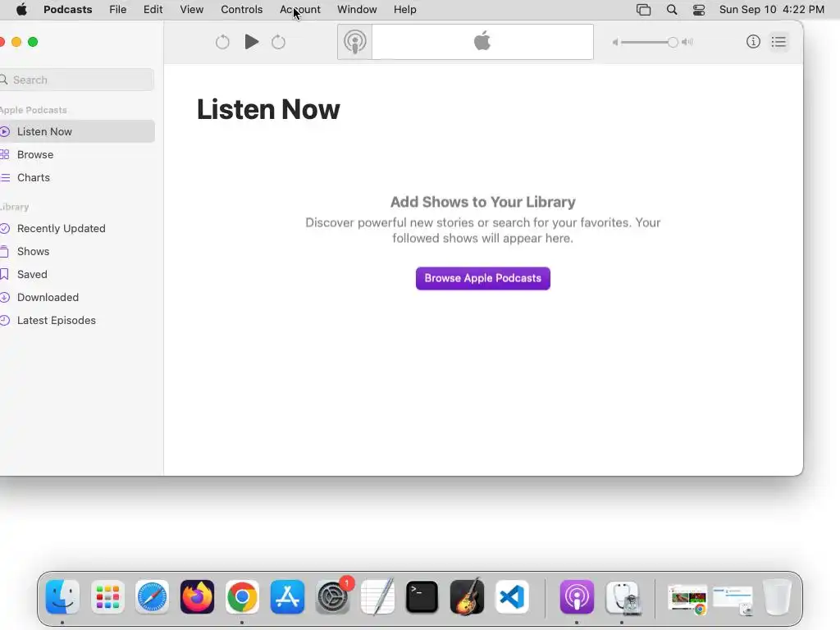Open Charts in the sidebar
The image size is (840, 630).
[x=76, y=178]
